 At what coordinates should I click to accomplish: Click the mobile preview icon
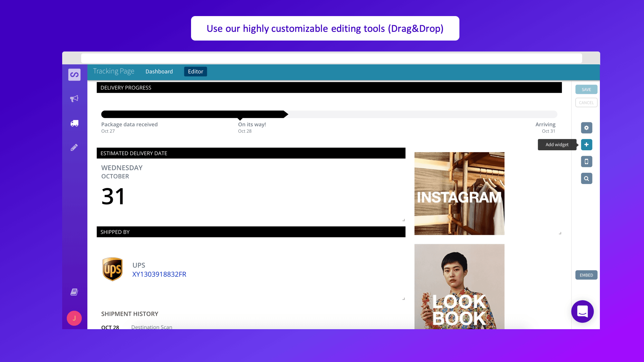[586, 161]
